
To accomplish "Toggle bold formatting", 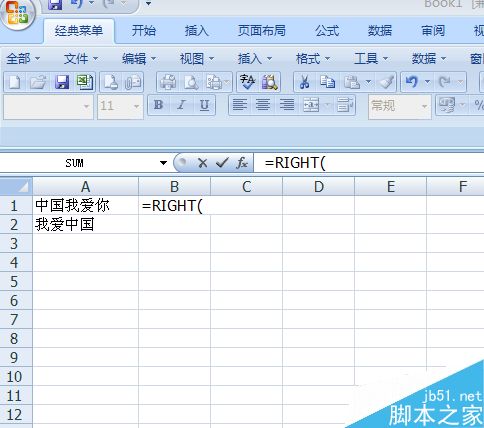I will tap(158, 105).
